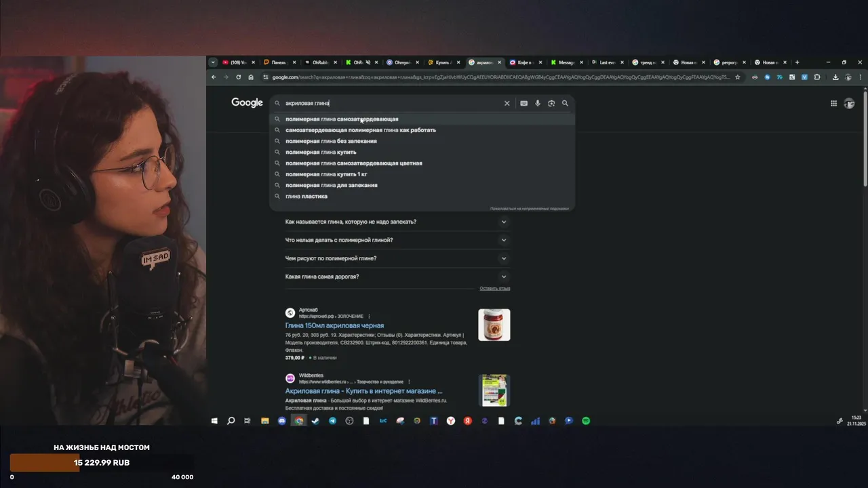
Task: Select suggestion 'полимерная глина самозатвердевающая цветная'
Action: coord(422,163)
